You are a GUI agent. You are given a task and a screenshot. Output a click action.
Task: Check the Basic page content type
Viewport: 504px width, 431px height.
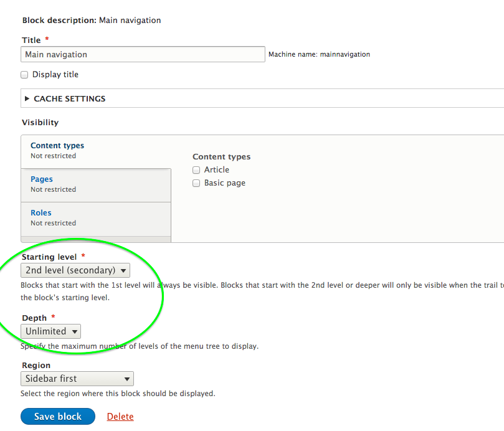[x=196, y=183]
